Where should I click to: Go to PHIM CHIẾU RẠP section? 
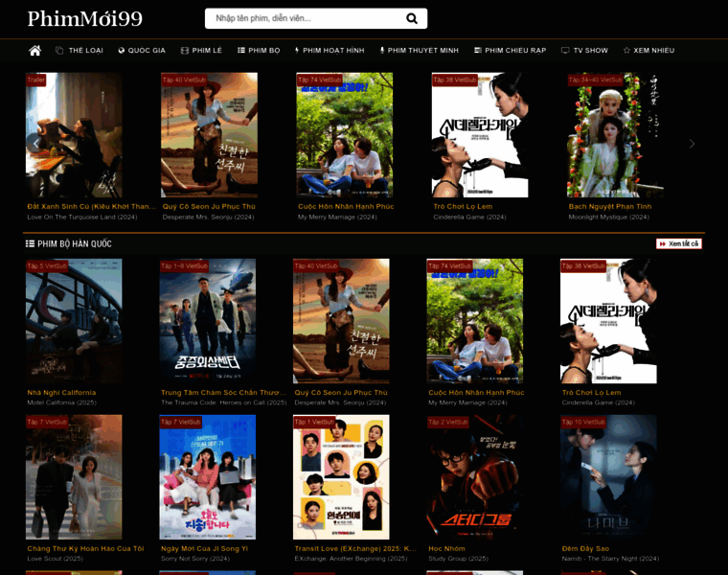pyautogui.click(x=510, y=50)
